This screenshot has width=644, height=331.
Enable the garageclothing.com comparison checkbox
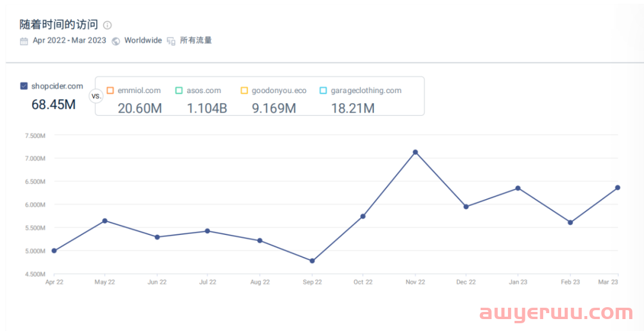pyautogui.click(x=323, y=90)
